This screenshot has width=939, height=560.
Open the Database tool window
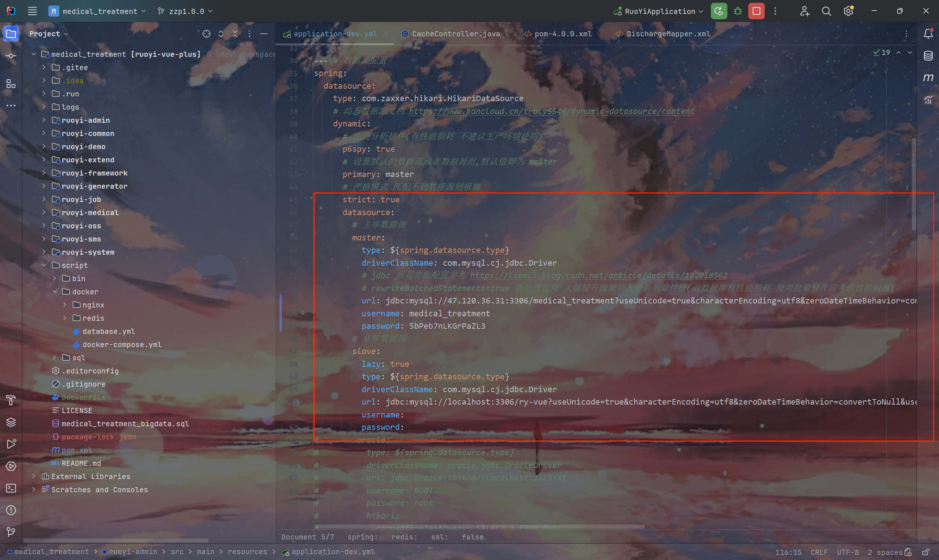tap(928, 56)
